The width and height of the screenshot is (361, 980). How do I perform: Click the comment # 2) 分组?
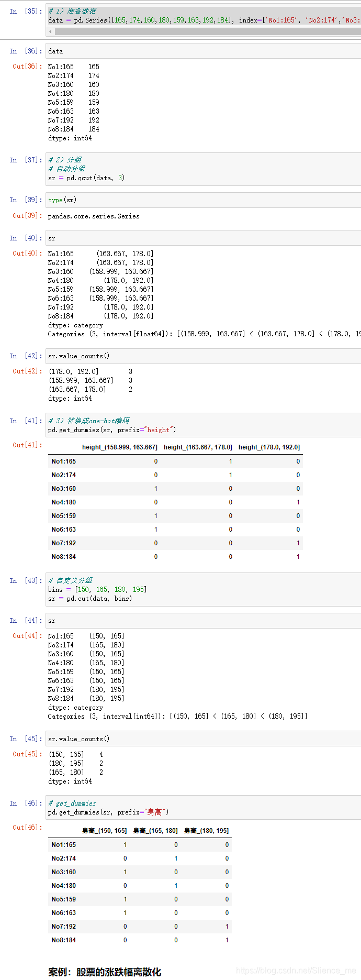pos(65,160)
